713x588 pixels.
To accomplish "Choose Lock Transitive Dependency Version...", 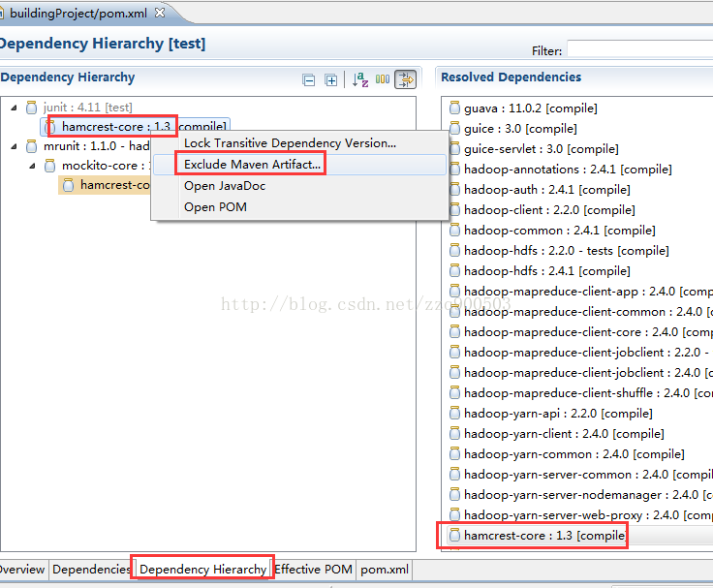I will pos(290,143).
